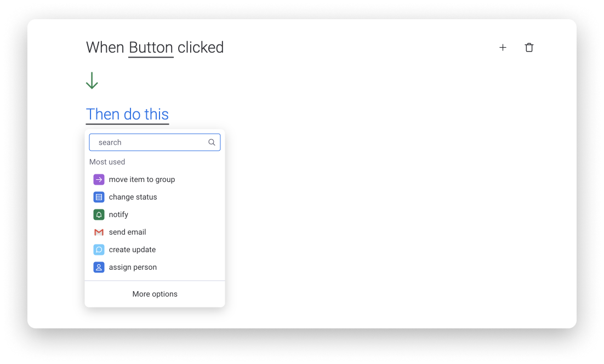Open More options at the list bottom
This screenshot has height=364, width=604.
click(x=155, y=294)
